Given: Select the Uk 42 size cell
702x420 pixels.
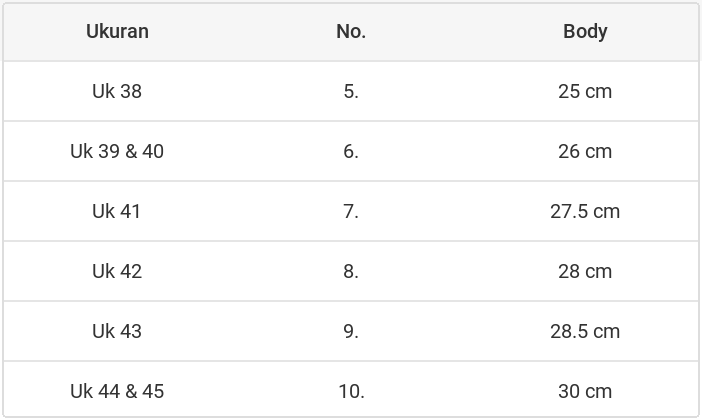Looking at the screenshot, I should (x=117, y=271).
